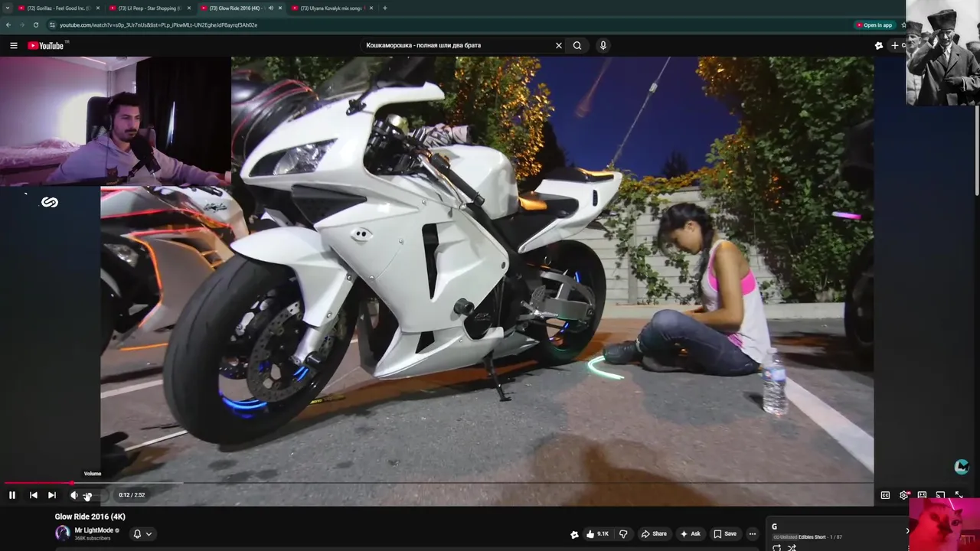The width and height of the screenshot is (980, 551).
Task: Close the Lil Peep browser tab
Action: tap(189, 8)
